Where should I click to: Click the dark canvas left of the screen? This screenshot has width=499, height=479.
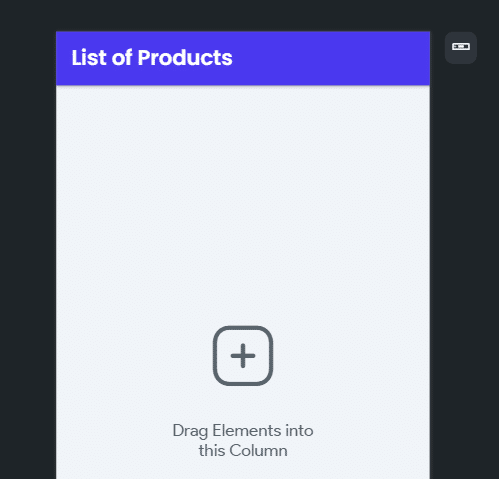(28, 253)
